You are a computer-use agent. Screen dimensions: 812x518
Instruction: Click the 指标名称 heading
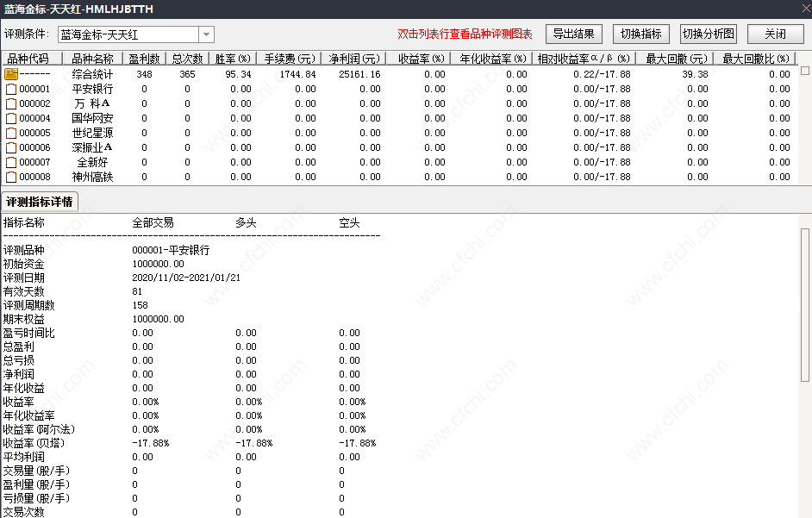coord(24,222)
